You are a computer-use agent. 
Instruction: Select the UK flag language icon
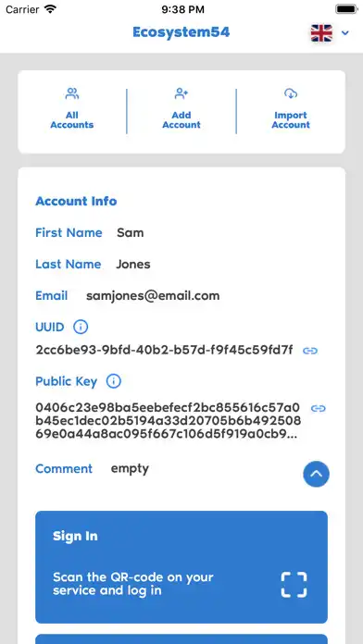click(321, 33)
